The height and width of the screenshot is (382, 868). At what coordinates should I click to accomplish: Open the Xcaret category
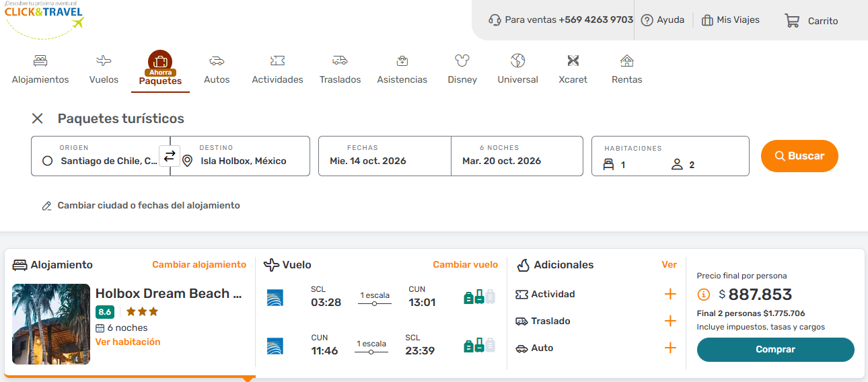click(x=573, y=69)
